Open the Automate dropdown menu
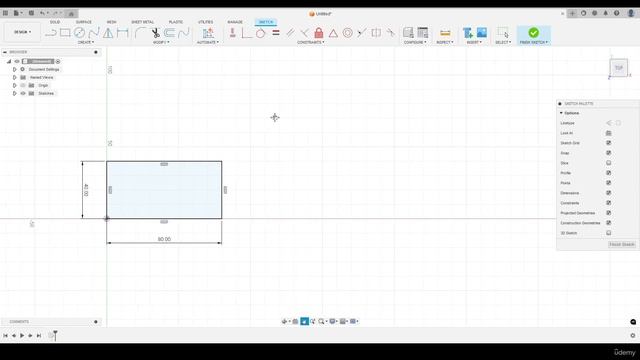Viewport: 640px width, 360px height. click(x=208, y=42)
